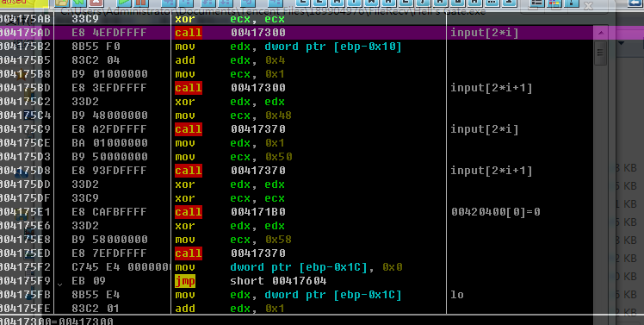Click hex bytes E8 A2FDFFFF
The image size is (644, 325).
(x=109, y=129)
